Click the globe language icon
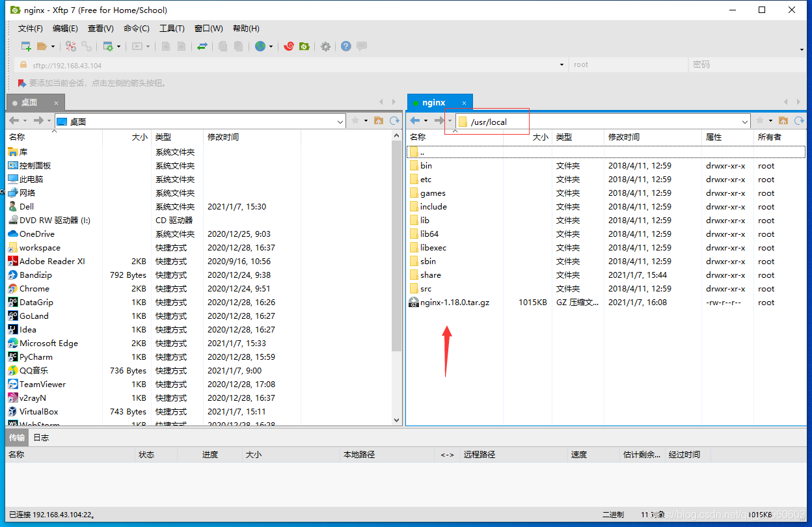Screen dimensions: 812x527 (x=260, y=46)
